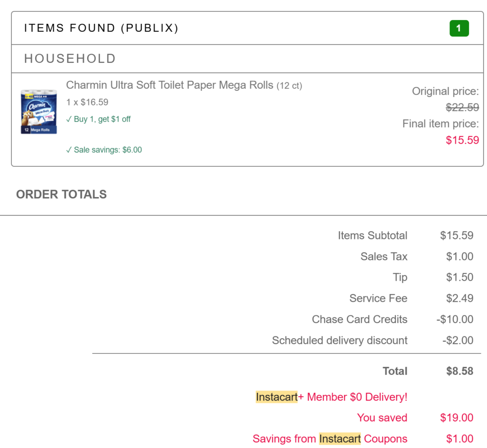
Task: Click the red $15.59 final item price
Action: coord(462,140)
